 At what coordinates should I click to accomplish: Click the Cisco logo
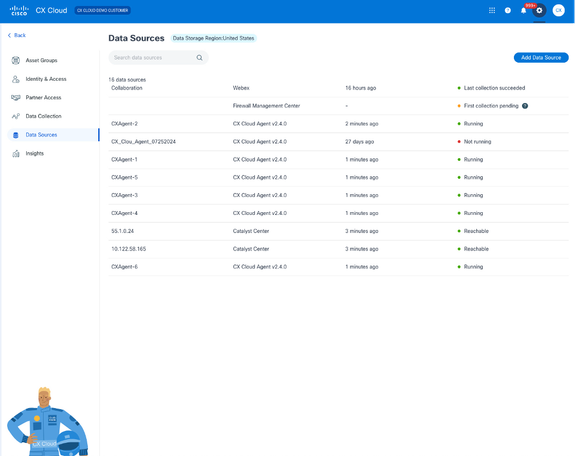[x=19, y=10]
